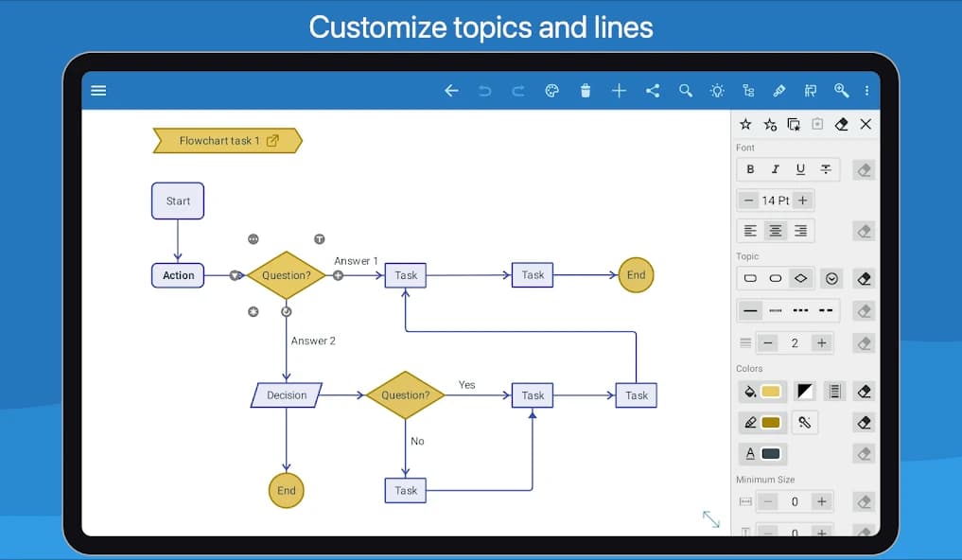The image size is (962, 560).
Task: Choose center text alignment
Action: point(775,230)
